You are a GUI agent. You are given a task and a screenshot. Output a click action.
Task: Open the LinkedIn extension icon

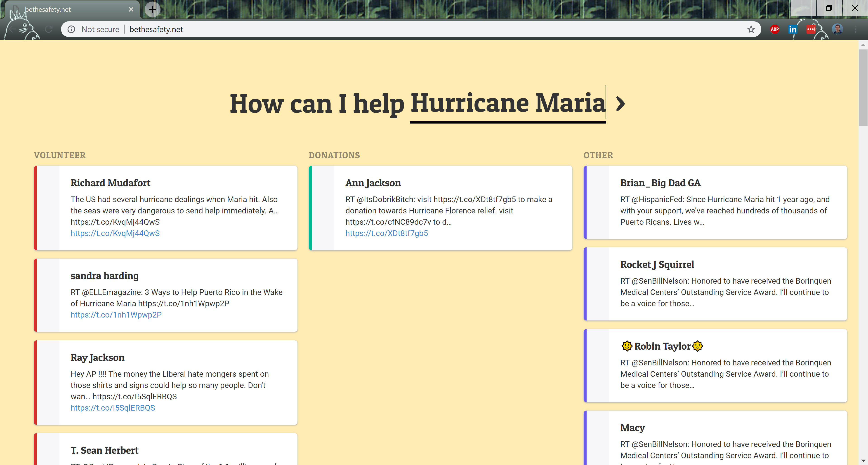point(793,29)
